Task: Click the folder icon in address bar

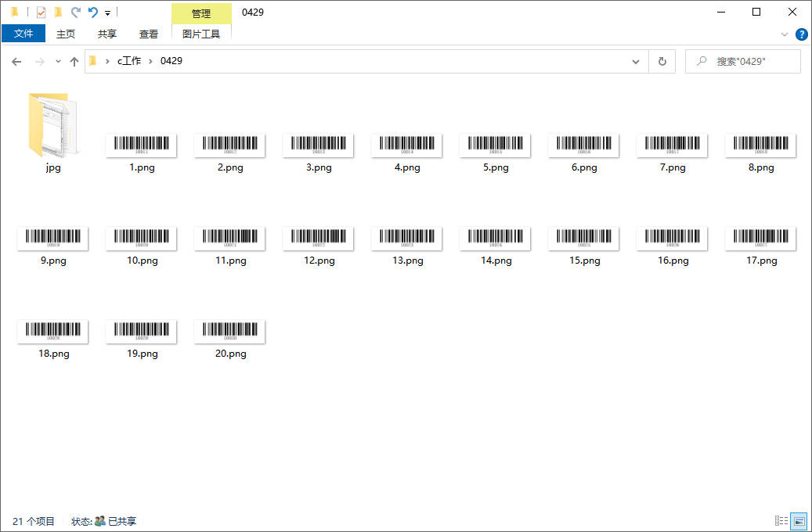Action: (93, 61)
